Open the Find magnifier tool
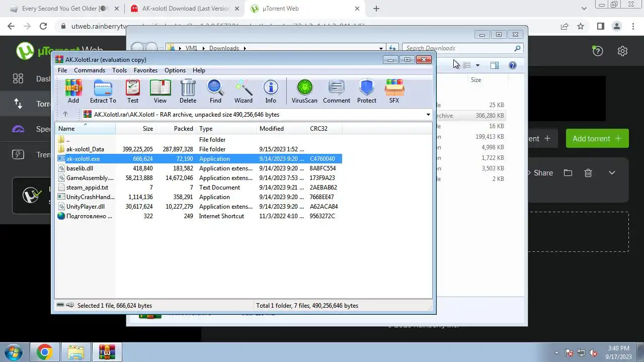Image resolution: width=644 pixels, height=362 pixels. click(x=215, y=92)
